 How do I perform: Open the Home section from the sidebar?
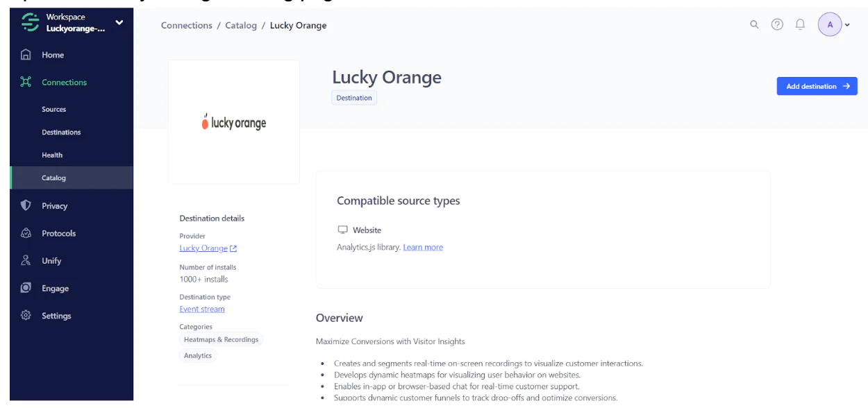[x=25, y=55]
